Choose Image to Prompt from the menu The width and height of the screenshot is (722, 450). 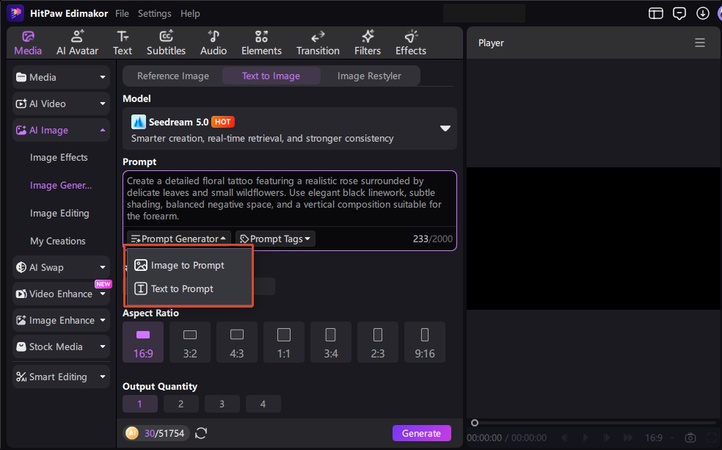coord(189,265)
